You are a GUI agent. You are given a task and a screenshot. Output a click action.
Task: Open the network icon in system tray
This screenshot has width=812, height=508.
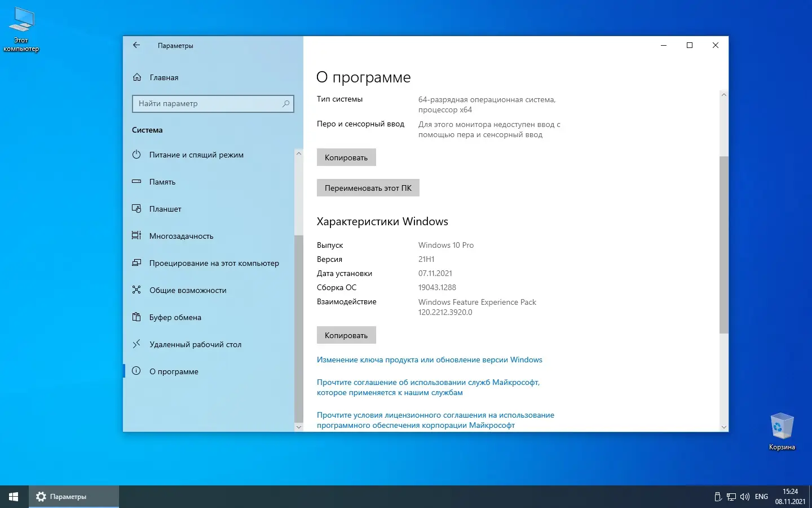tap(731, 497)
